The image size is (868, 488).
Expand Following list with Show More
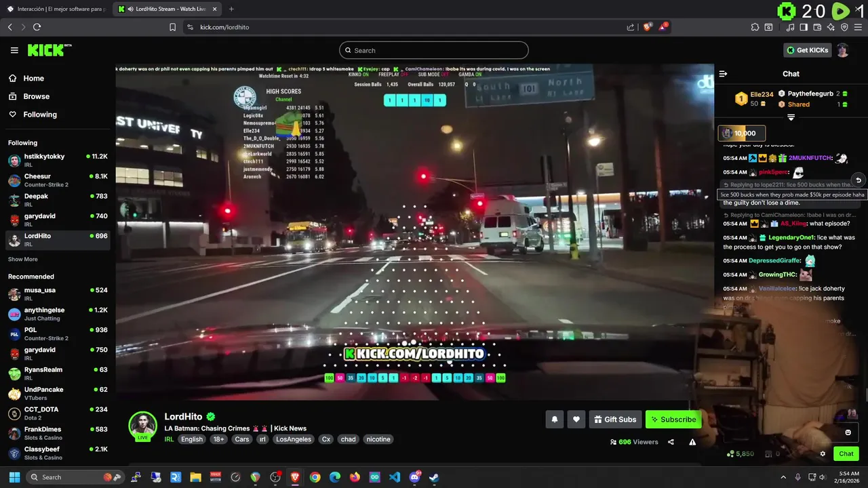point(23,259)
